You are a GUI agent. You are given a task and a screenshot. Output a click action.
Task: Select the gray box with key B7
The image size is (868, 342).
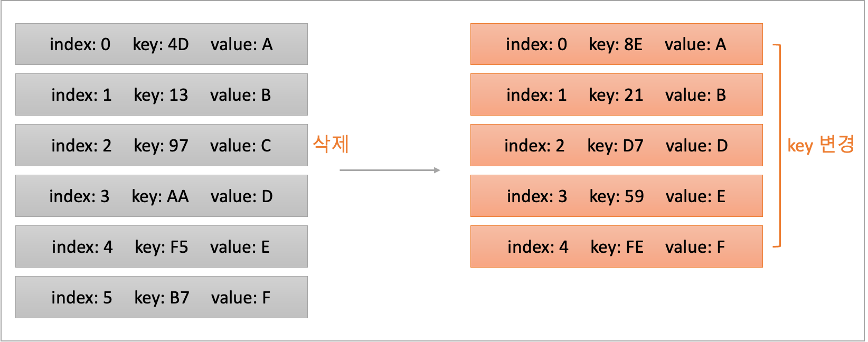pyautogui.click(x=162, y=298)
